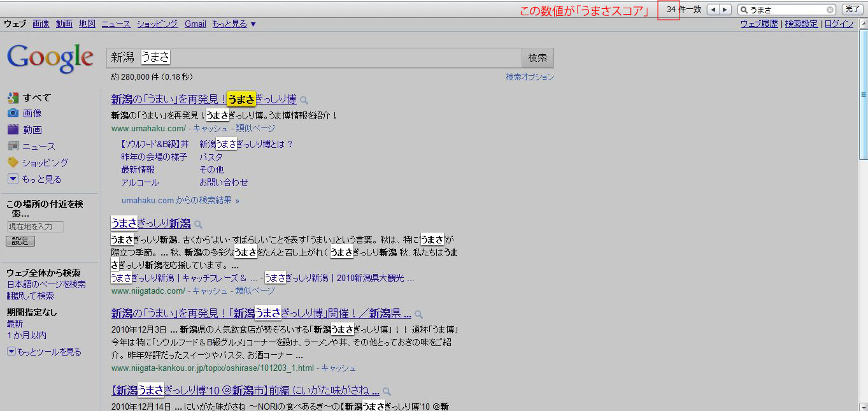
Task: Open sitelink 昨年の会場の様子
Action: [154, 157]
